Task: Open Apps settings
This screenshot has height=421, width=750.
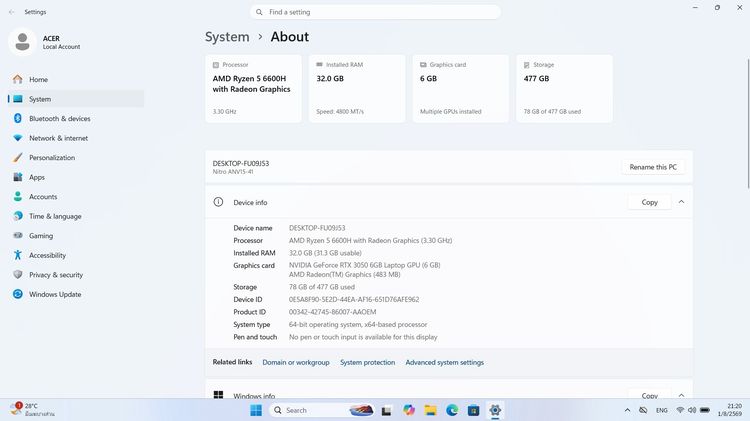Action: tap(76, 177)
